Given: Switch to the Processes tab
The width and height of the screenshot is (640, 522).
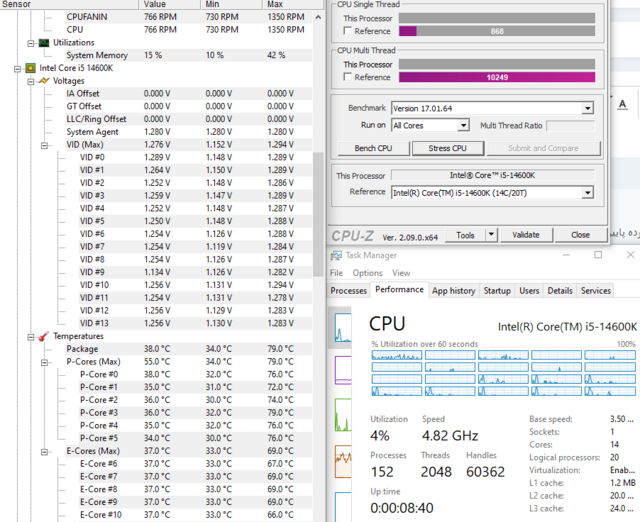Looking at the screenshot, I should (x=349, y=290).
